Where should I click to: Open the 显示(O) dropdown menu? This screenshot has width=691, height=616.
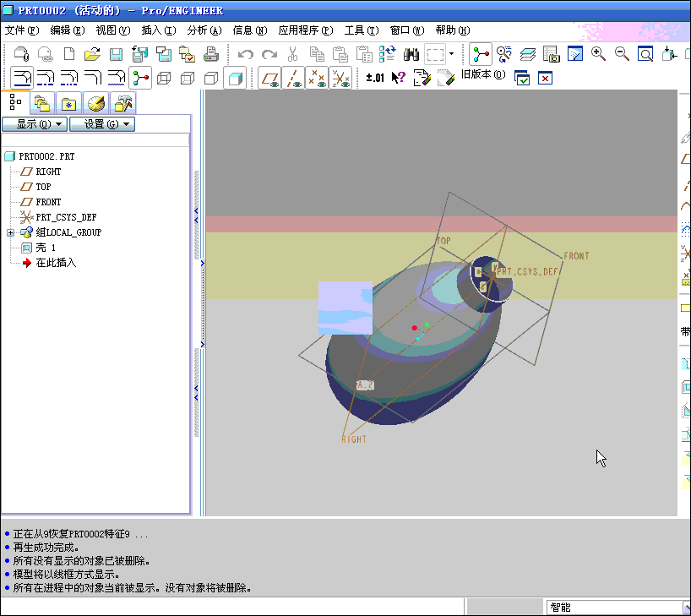click(x=34, y=123)
